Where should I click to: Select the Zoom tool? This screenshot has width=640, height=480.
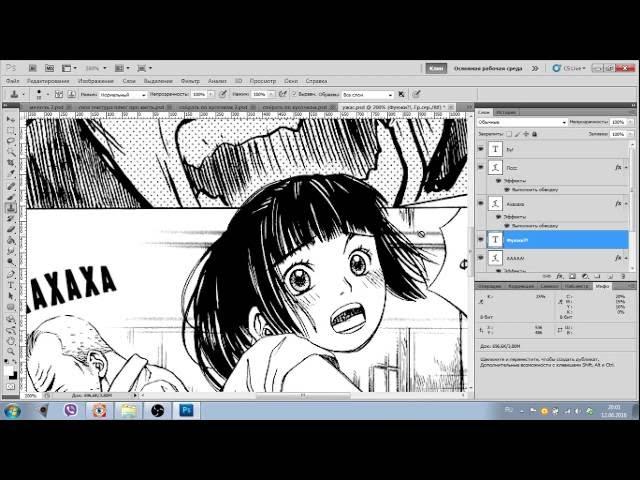(11, 351)
